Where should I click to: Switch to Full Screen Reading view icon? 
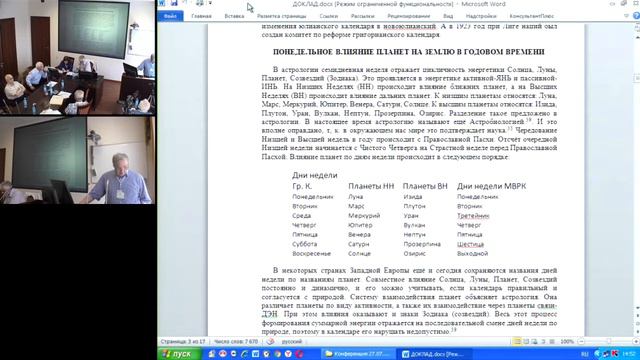[x=526, y=341]
